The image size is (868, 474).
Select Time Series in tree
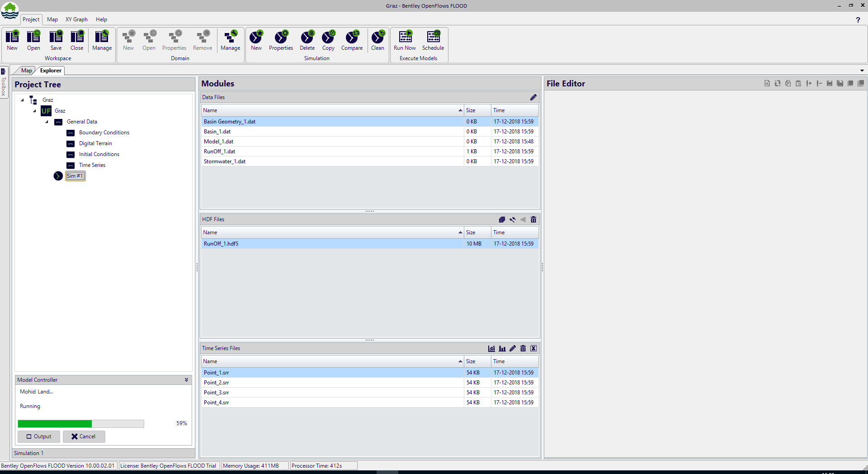pyautogui.click(x=92, y=165)
